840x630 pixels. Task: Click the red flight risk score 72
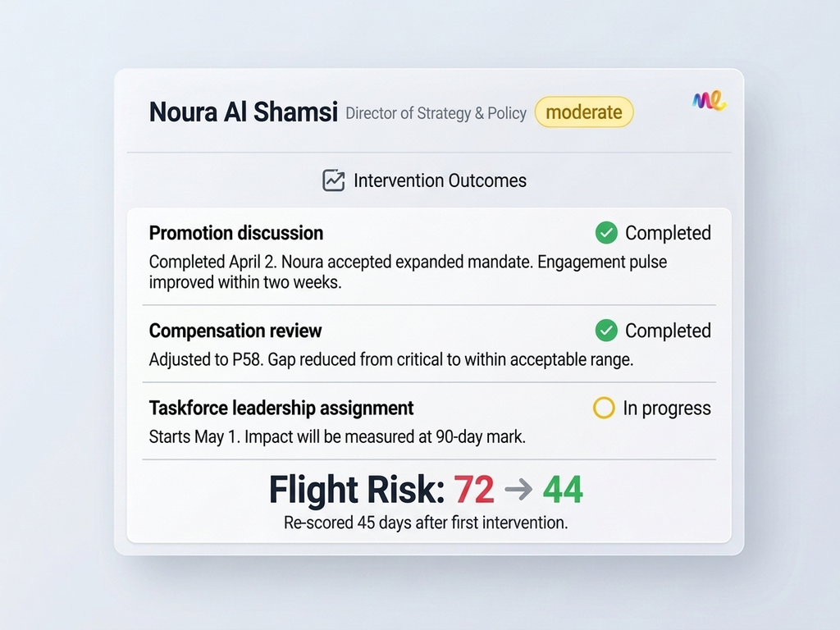coord(474,491)
